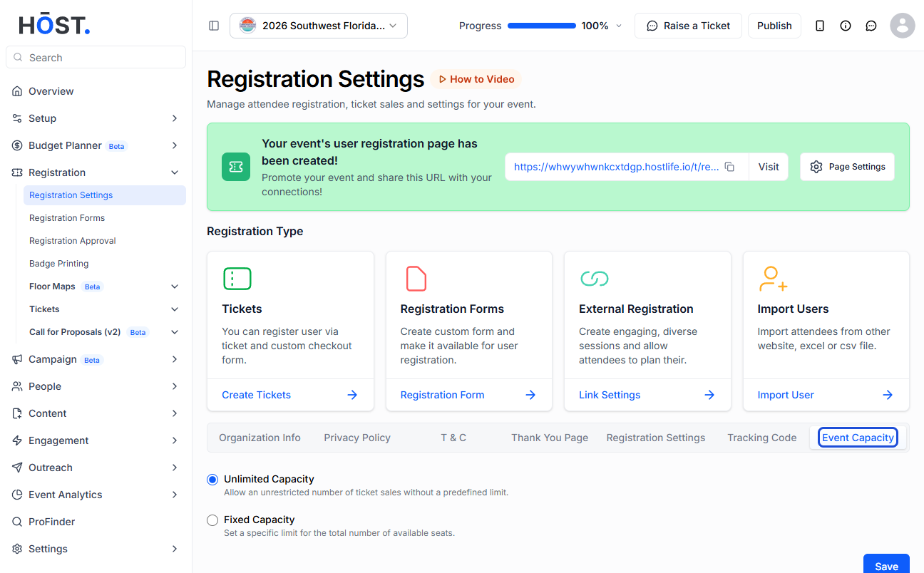Viewport: 924px width, 573px height.
Task: Click the External Registration chain-link icon
Action: tap(594, 279)
